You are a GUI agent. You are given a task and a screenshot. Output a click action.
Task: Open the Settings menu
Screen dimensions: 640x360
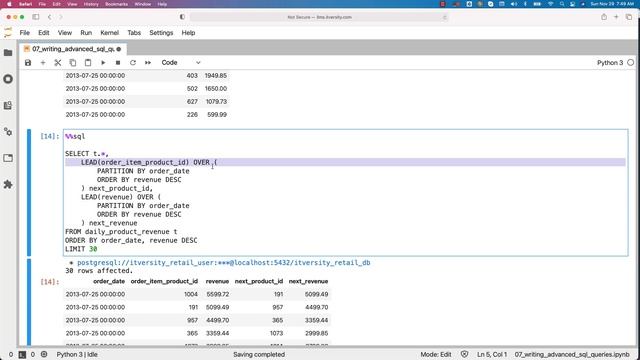[161, 33]
